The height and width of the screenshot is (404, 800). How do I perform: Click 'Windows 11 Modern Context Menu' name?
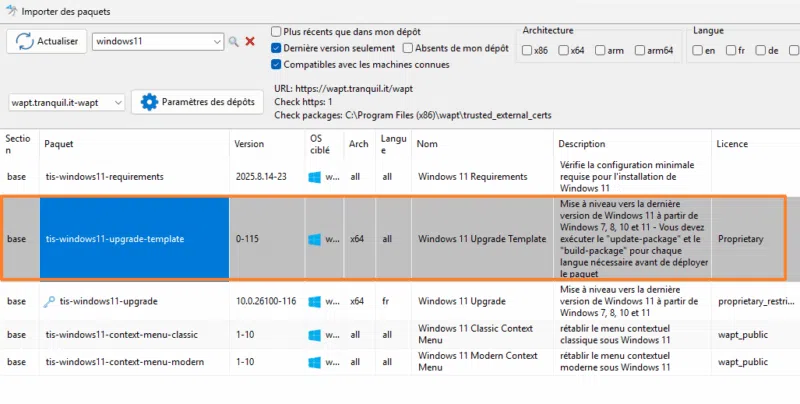478,361
